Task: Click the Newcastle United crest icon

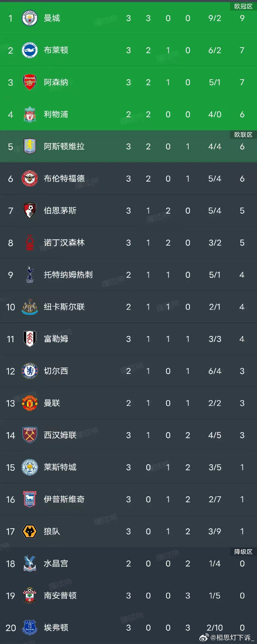Action: pos(30,307)
